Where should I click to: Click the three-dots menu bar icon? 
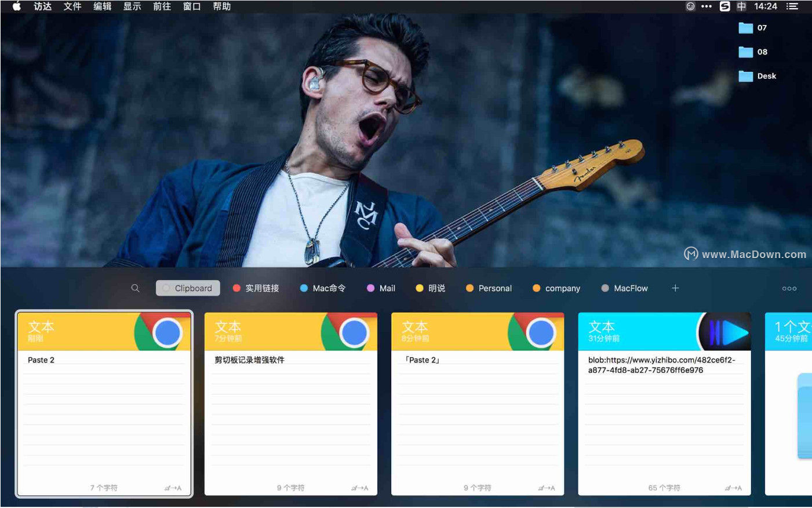click(x=707, y=6)
